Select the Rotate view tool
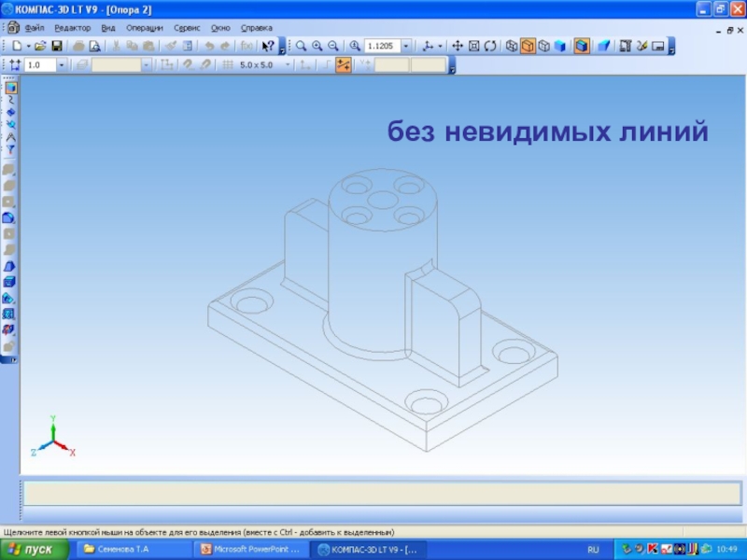 489,46
